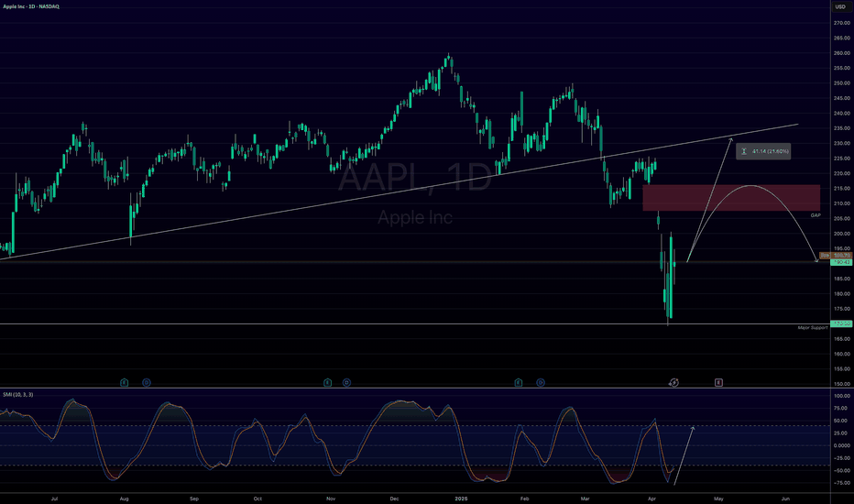The height and width of the screenshot is (504, 854).
Task: Click the earnings marker icon near August
Action: (125, 382)
